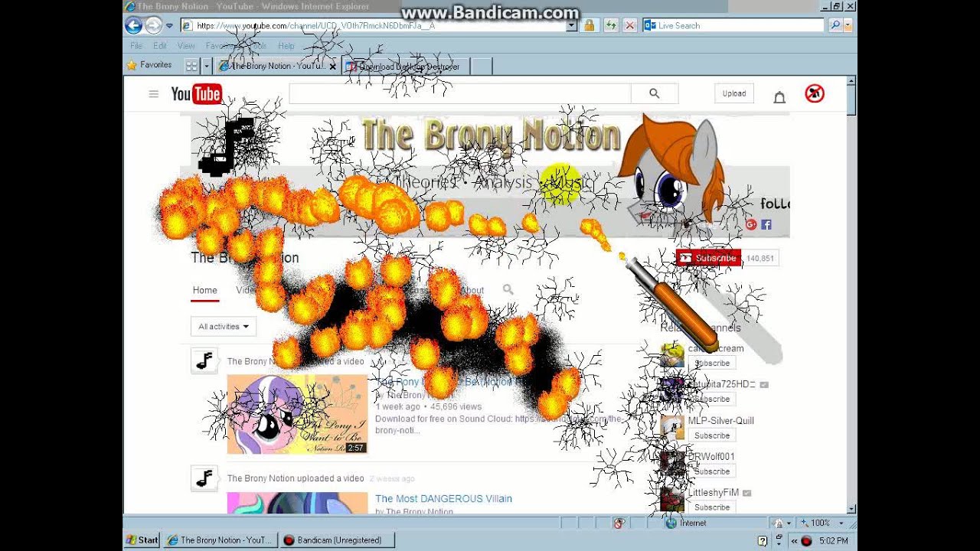The height and width of the screenshot is (551, 980).
Task: Expand the address bar URL dropdown
Action: point(571,25)
